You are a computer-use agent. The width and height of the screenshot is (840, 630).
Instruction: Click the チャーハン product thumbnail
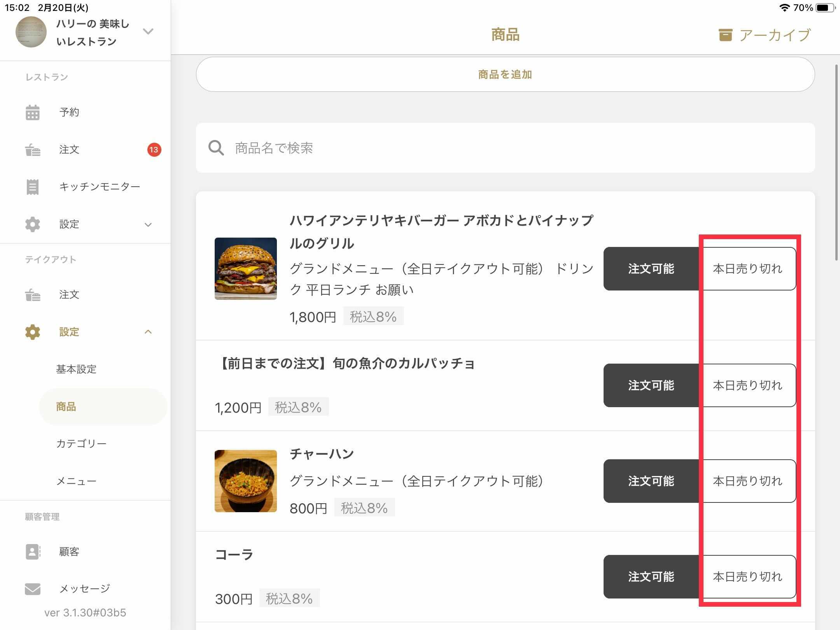pos(246,481)
